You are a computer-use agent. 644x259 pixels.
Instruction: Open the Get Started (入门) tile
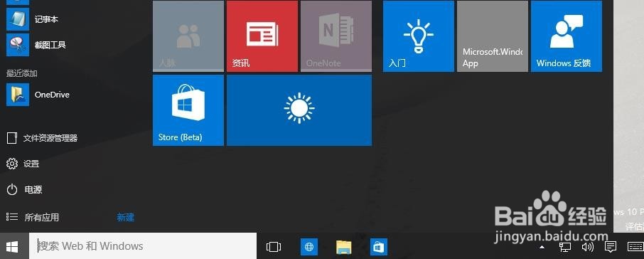[x=419, y=36]
